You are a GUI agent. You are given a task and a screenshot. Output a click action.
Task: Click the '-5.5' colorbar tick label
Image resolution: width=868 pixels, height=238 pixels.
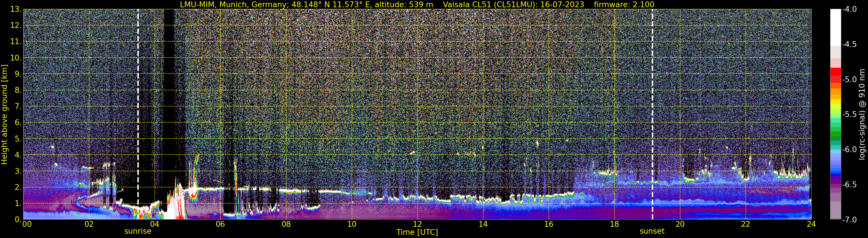point(850,115)
